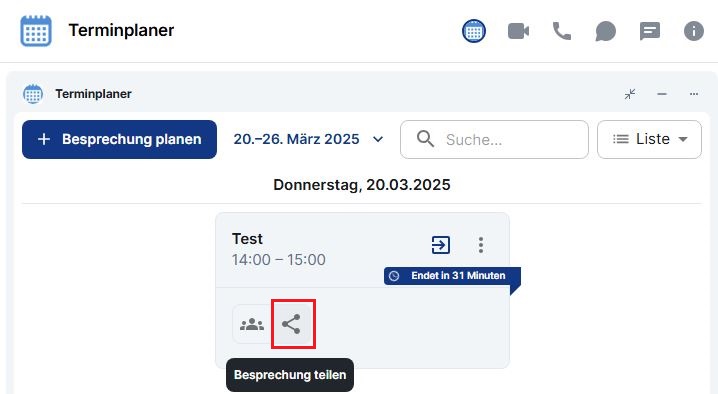The height and width of the screenshot is (394, 718).
Task: Click the share meeting icon
Action: click(292, 324)
